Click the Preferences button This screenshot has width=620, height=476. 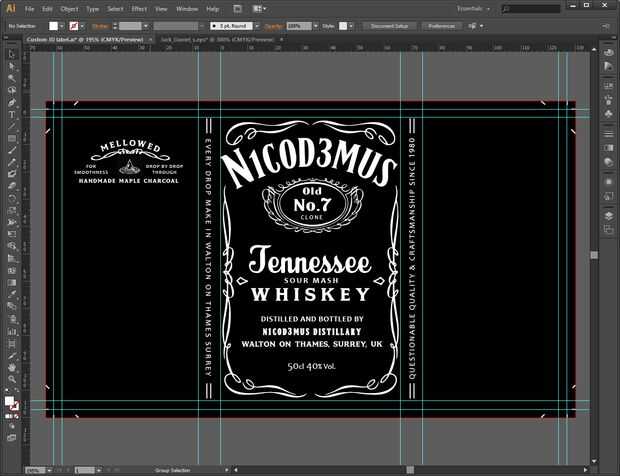(442, 26)
